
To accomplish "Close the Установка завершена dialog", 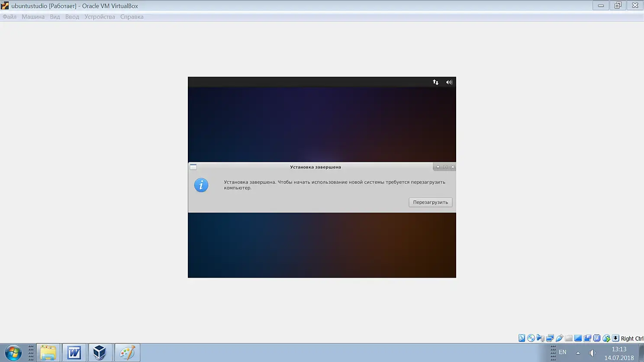I will click(453, 167).
